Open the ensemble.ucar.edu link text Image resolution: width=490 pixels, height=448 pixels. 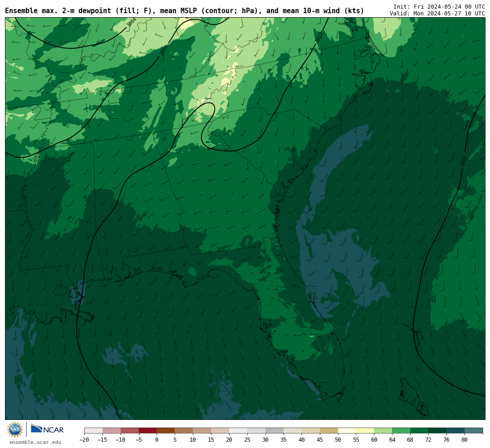point(35,442)
